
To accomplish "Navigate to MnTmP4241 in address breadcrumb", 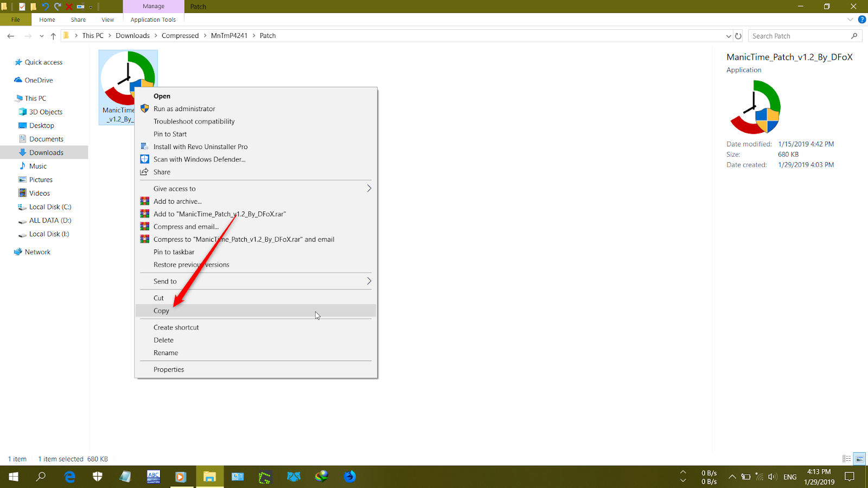I will [229, 36].
